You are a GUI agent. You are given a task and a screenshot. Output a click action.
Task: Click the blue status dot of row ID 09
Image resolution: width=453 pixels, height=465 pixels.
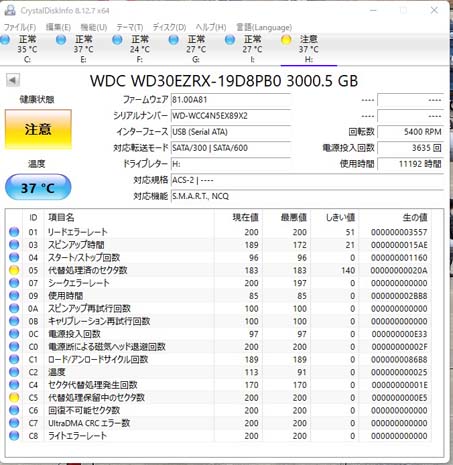pyautogui.click(x=14, y=296)
